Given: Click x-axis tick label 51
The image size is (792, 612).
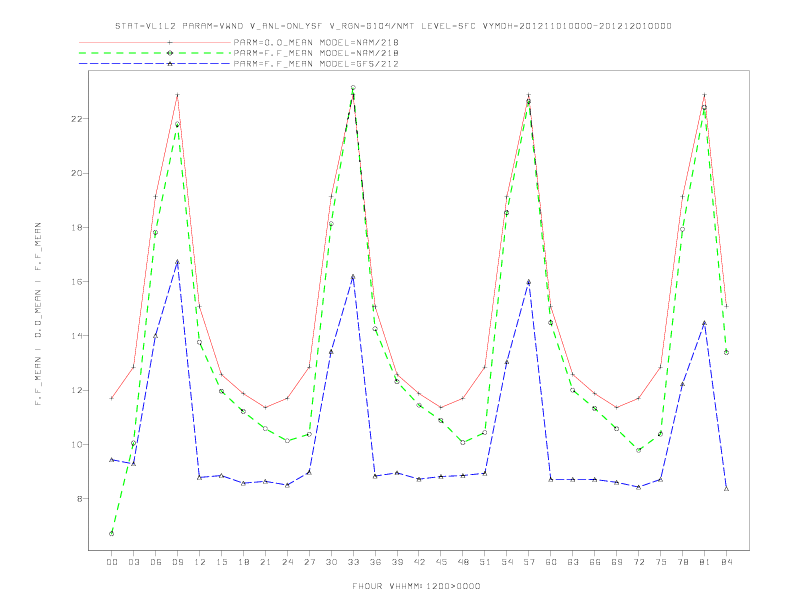Looking at the screenshot, I should [485, 562].
